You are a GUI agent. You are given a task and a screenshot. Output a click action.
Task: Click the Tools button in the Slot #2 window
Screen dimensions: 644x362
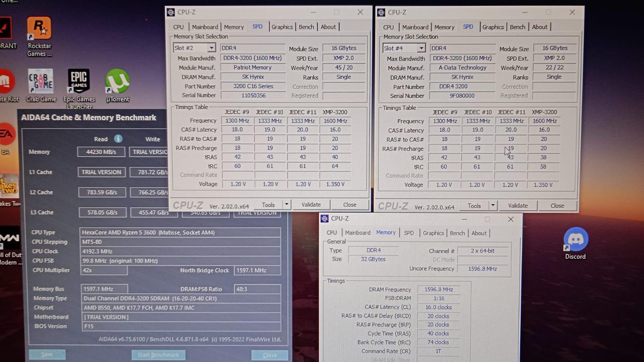268,204
